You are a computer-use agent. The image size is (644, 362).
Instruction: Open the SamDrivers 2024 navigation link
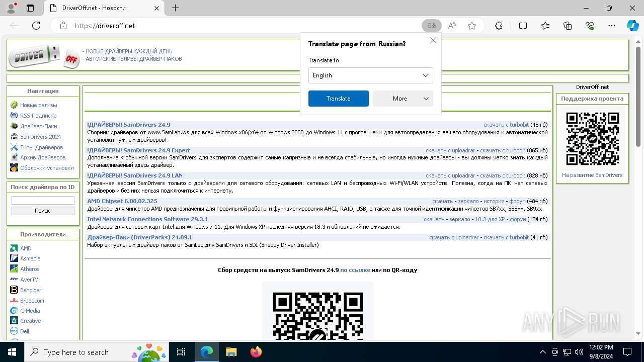(41, 137)
